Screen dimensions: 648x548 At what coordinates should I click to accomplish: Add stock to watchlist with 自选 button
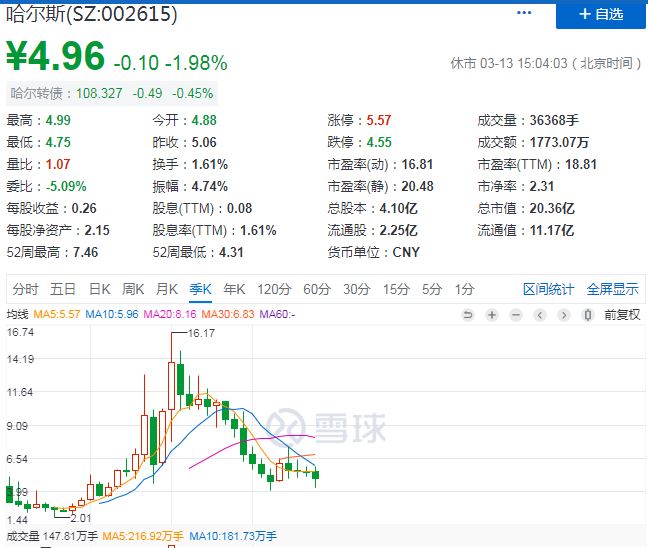600,14
